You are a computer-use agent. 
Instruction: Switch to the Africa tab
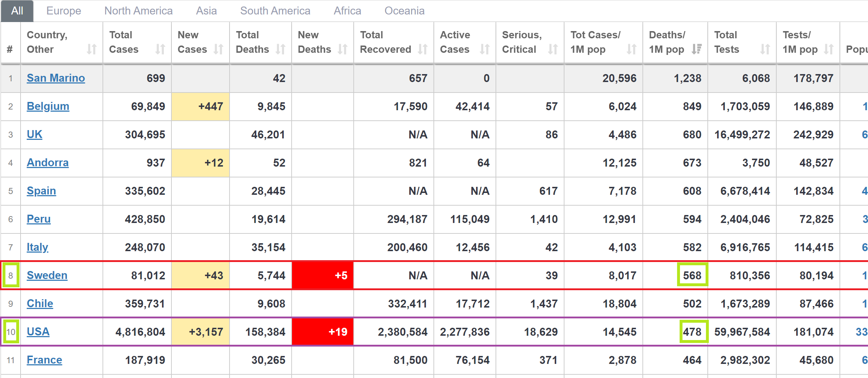[x=348, y=11]
